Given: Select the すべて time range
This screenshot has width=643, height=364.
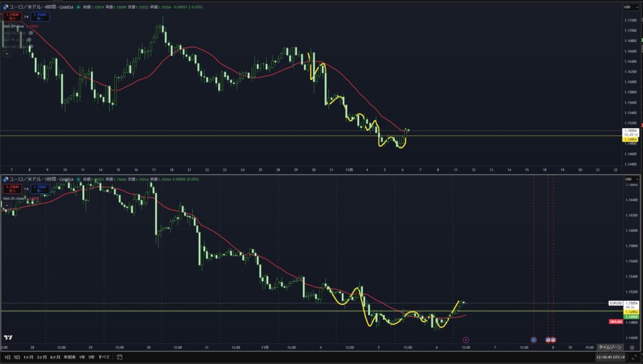Looking at the screenshot, I should pyautogui.click(x=104, y=357).
